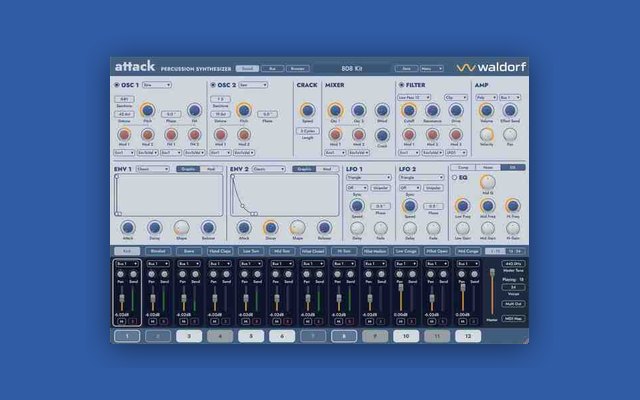Open the header Menu dropdown
640x400 pixels.
point(431,69)
